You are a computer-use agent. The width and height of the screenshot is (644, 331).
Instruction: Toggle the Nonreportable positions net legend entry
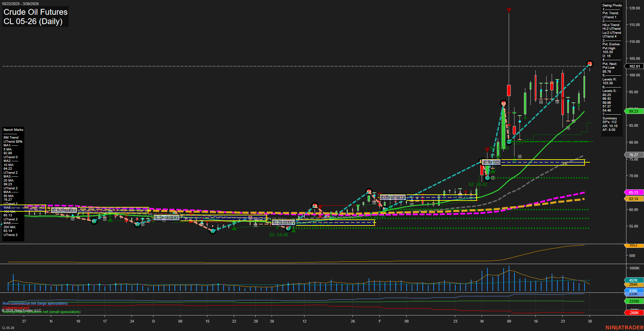[42, 312]
